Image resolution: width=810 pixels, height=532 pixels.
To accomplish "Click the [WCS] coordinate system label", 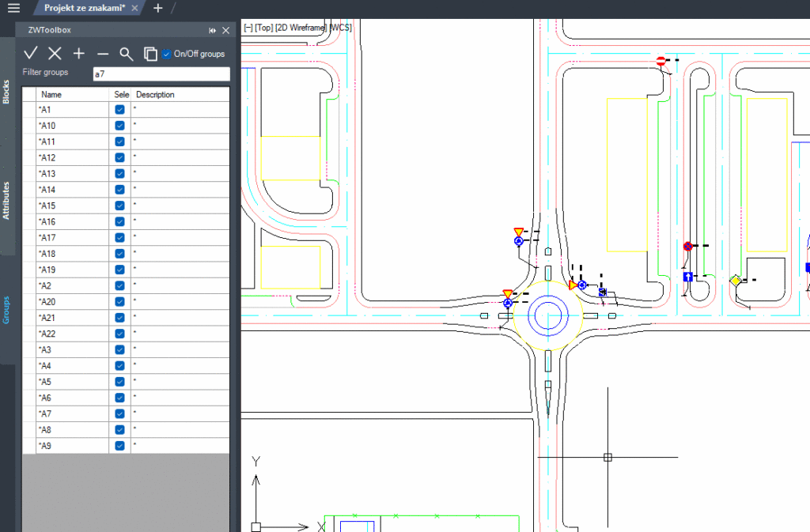I will click(x=340, y=28).
